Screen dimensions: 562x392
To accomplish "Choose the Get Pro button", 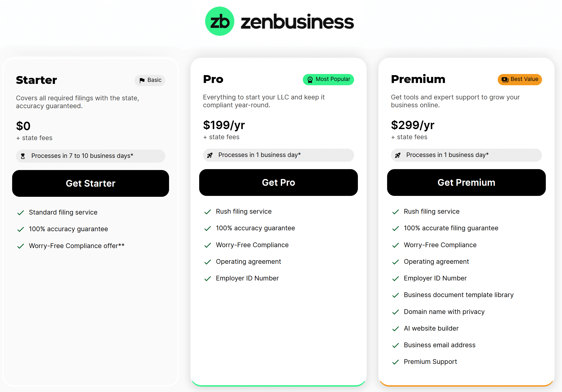I will (x=279, y=182).
